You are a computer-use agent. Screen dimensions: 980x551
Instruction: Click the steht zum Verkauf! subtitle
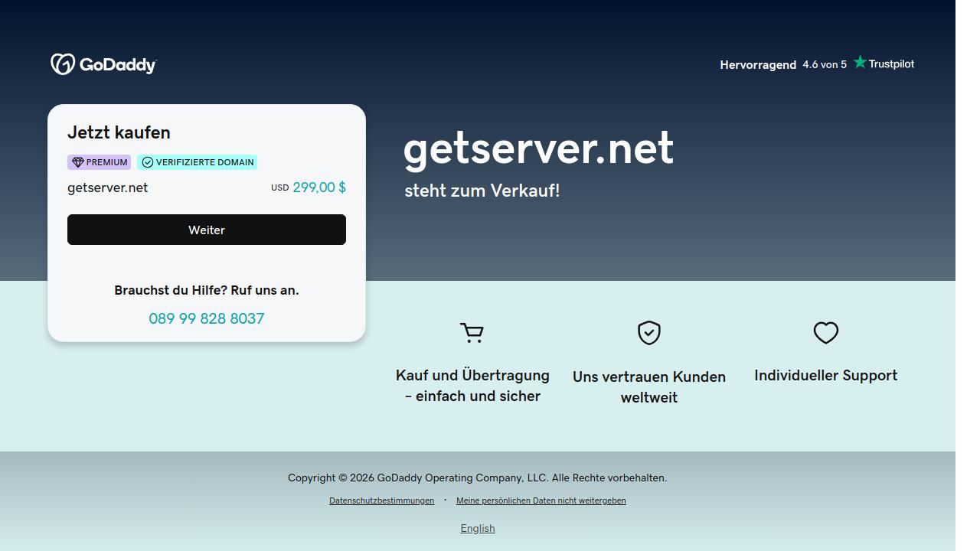tap(482, 191)
